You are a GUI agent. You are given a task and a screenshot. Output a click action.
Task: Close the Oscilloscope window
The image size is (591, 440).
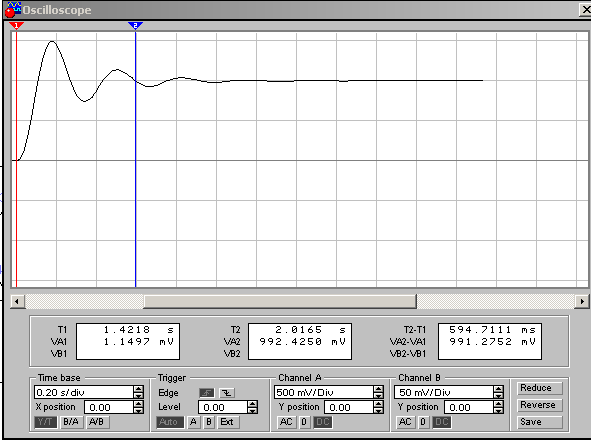tap(585, 9)
